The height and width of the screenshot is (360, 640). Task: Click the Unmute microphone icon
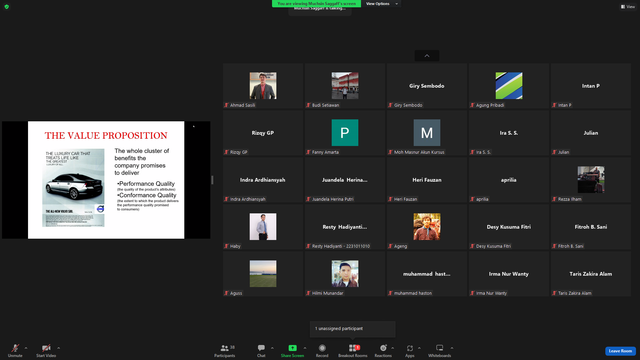coord(15,348)
